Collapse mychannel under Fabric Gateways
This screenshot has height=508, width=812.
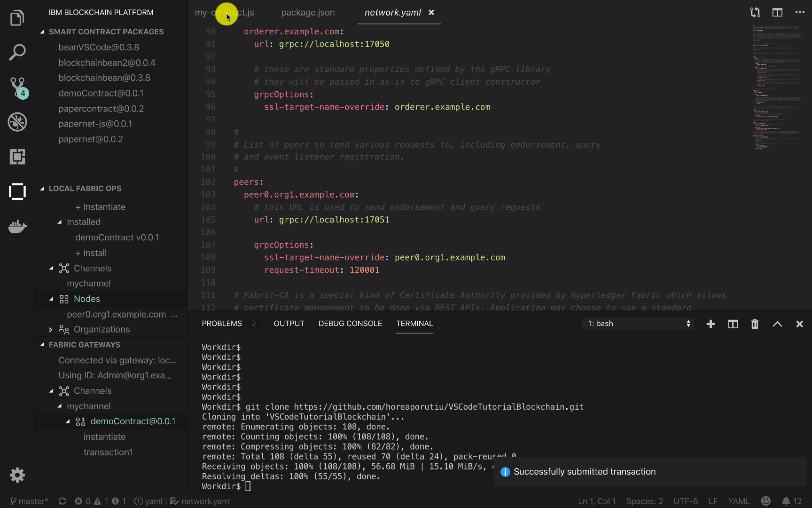click(60, 406)
